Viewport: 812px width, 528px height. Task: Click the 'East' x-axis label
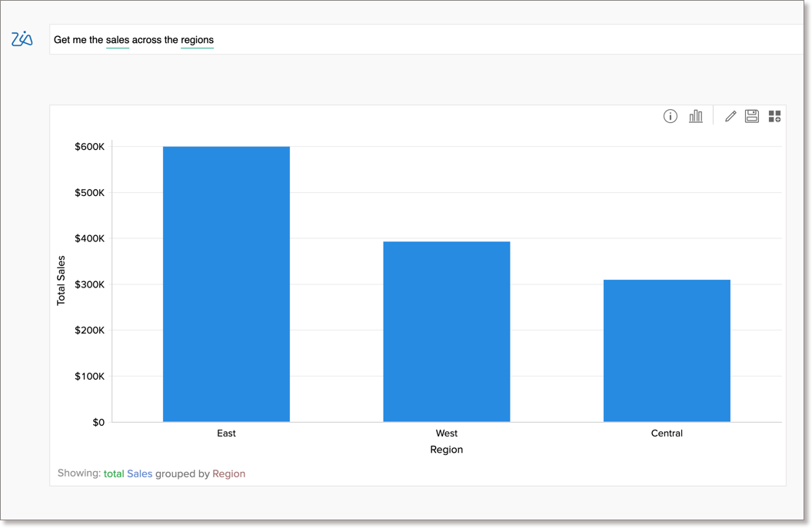coord(225,433)
